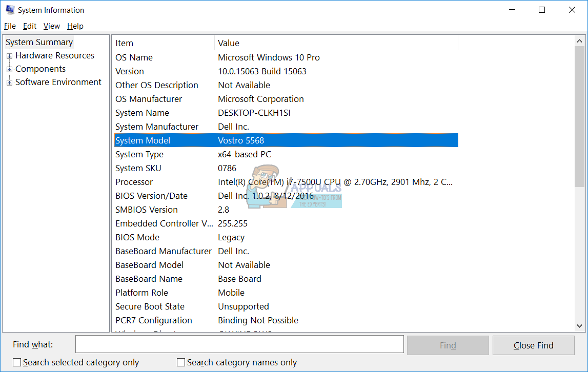This screenshot has width=588, height=372.
Task: Open the View menu
Action: tap(51, 26)
